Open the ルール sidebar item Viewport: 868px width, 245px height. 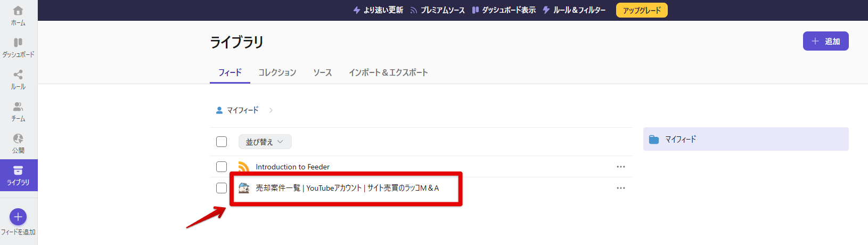click(x=18, y=79)
